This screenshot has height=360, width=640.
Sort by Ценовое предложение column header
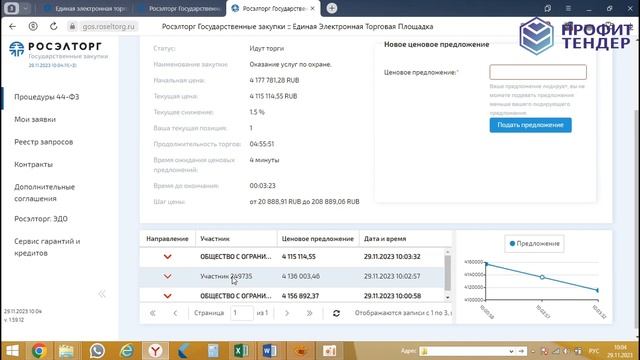pos(318,239)
